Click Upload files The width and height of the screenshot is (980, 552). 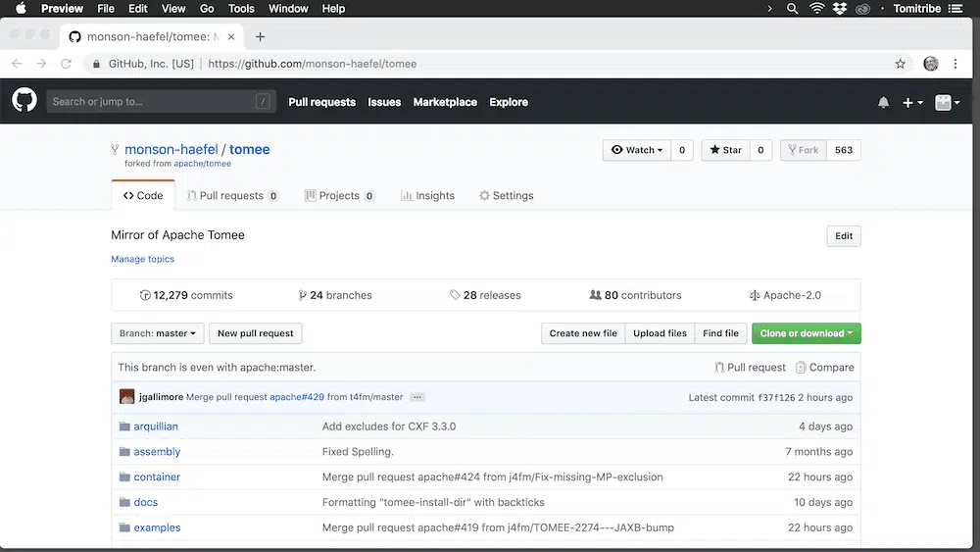click(x=660, y=333)
